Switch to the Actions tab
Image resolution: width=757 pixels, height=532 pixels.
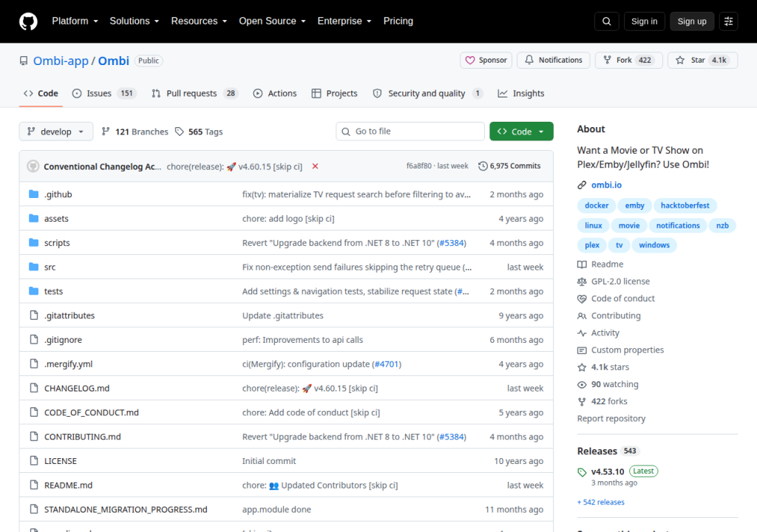[275, 93]
